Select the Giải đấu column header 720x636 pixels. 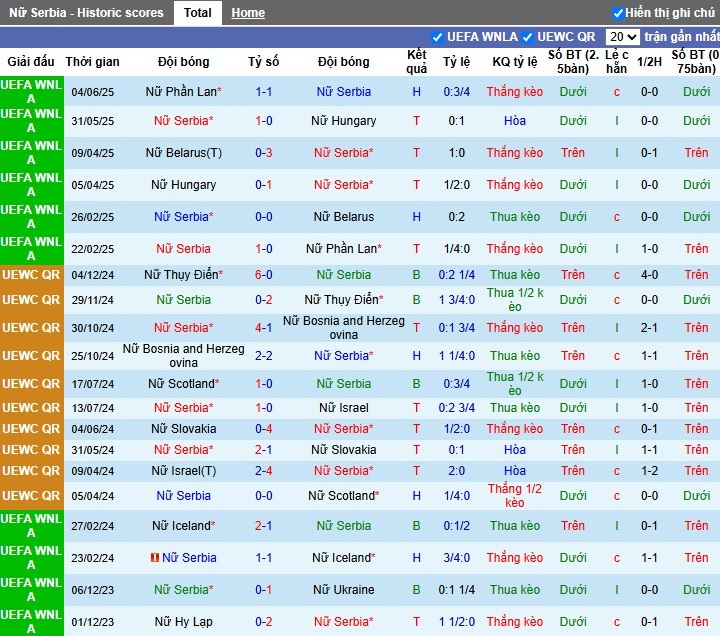coord(31,62)
